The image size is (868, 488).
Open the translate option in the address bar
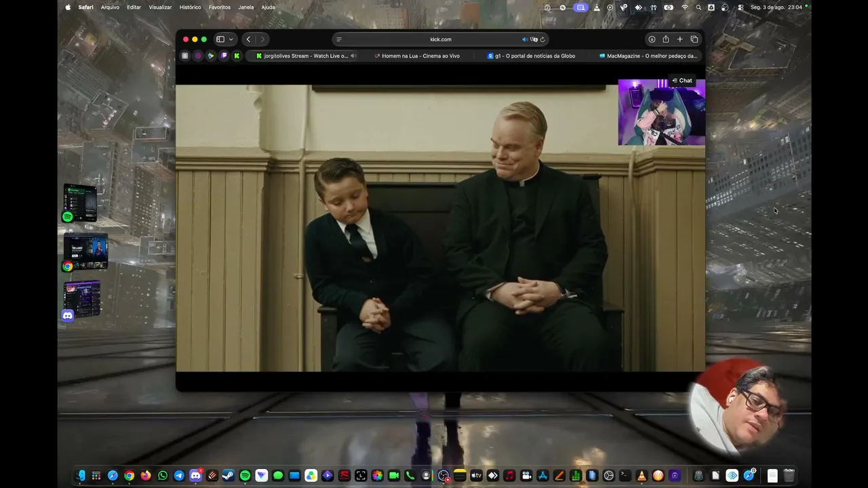point(534,39)
